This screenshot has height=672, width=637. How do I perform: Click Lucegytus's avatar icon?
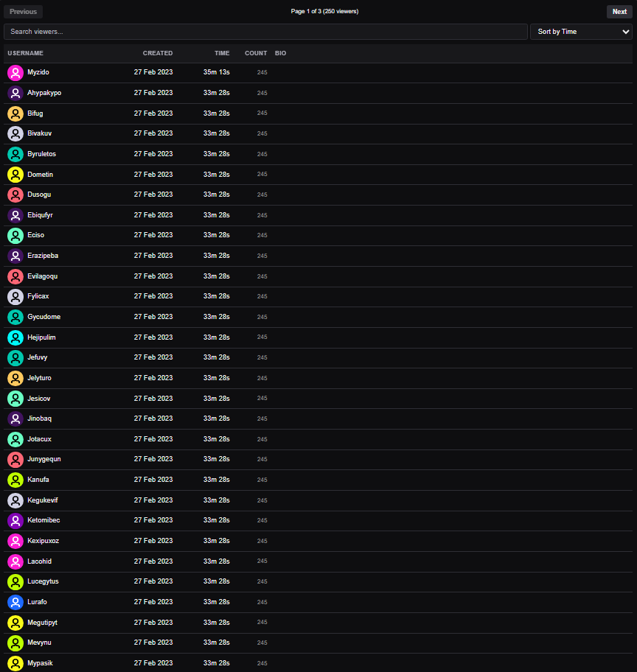coord(15,581)
